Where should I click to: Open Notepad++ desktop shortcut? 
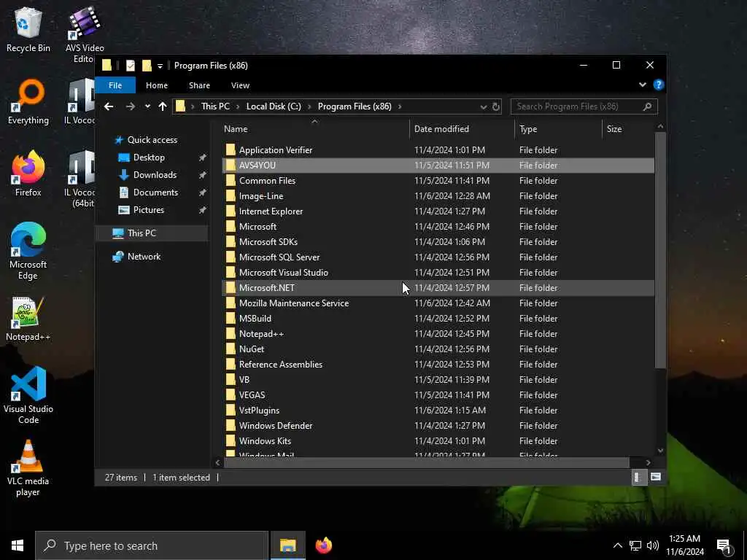coord(28,319)
